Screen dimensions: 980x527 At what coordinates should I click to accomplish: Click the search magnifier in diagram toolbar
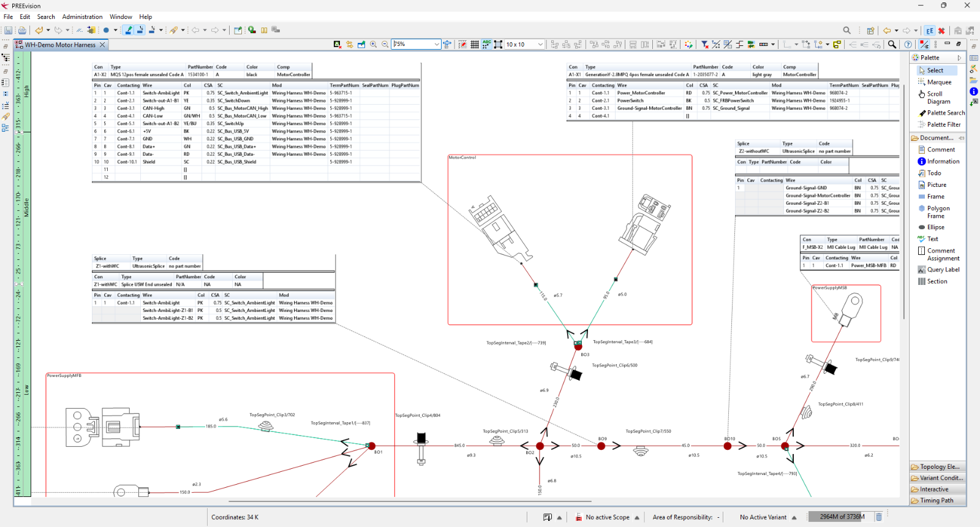pyautogui.click(x=892, y=44)
